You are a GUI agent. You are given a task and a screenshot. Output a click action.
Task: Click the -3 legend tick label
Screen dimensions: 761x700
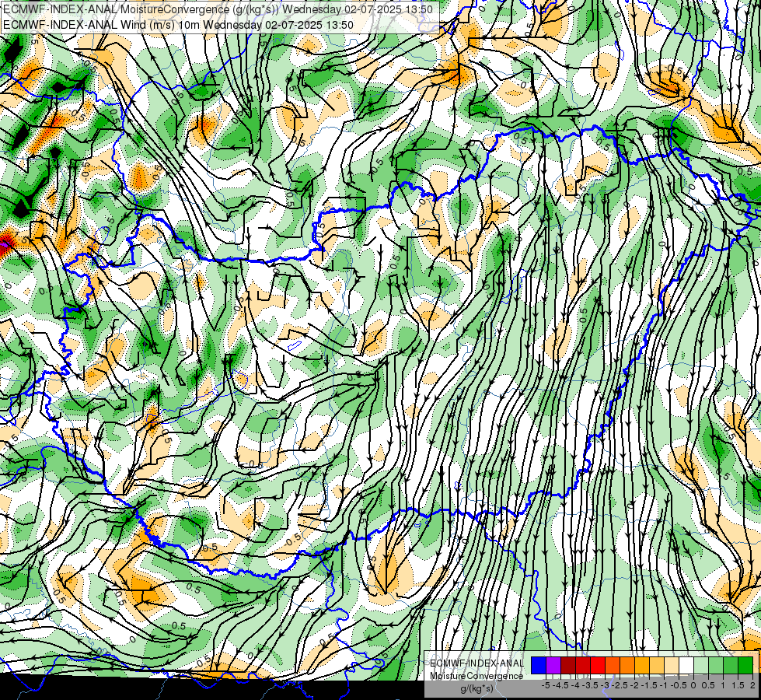pos(606,685)
